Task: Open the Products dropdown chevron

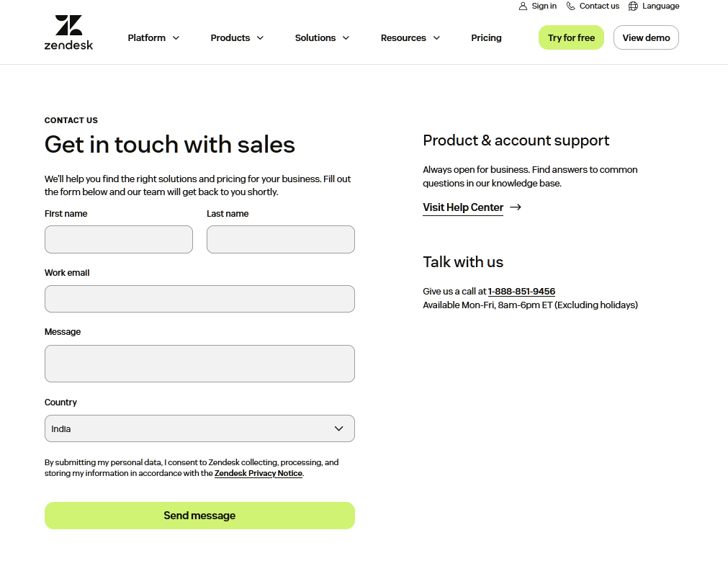Action: coord(260,37)
